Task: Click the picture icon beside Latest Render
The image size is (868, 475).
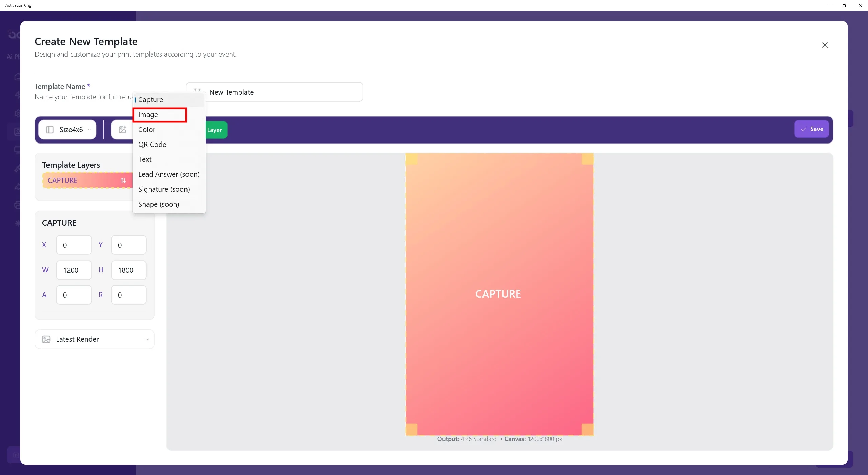Action: click(x=46, y=339)
